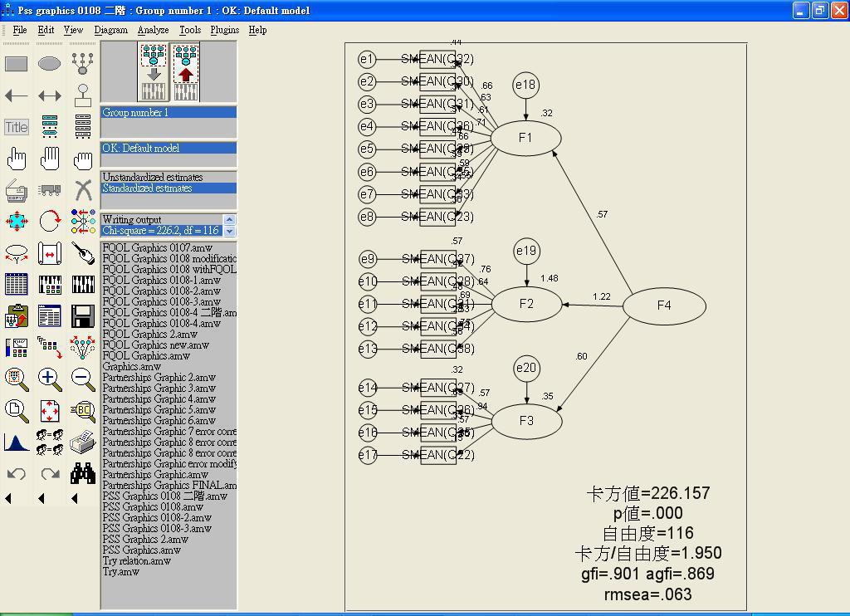Open the Plugins menu

tap(224, 30)
